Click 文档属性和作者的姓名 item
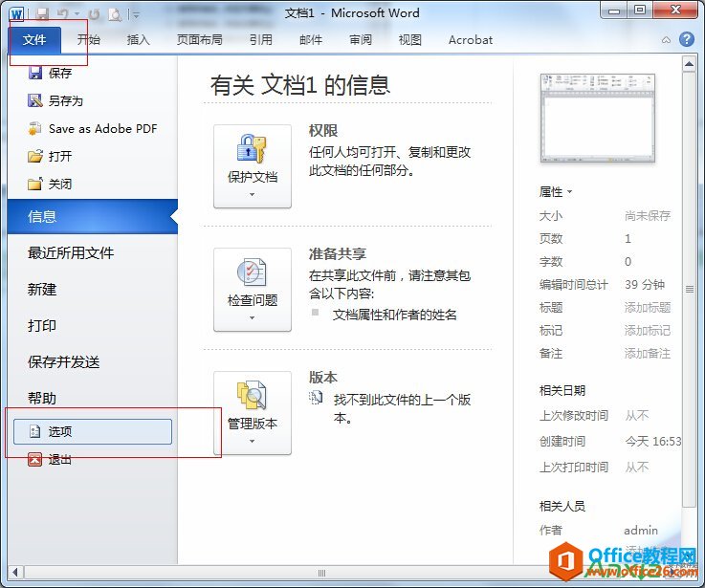 tap(394, 315)
